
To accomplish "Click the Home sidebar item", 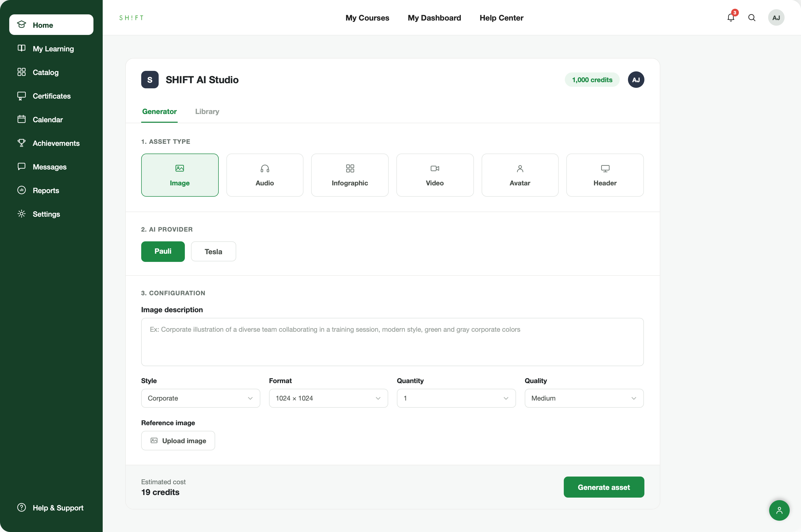I will [x=51, y=25].
